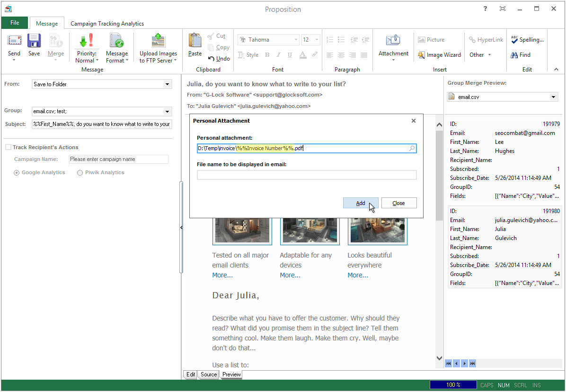The image size is (566, 392).
Task: Open More link under email clients
Action: [x=222, y=275]
